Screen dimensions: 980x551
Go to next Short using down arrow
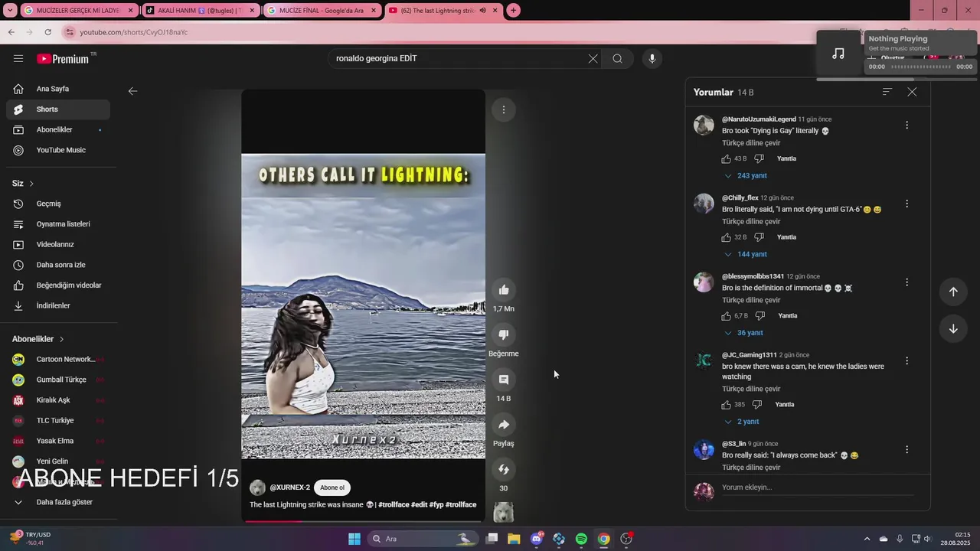point(953,329)
